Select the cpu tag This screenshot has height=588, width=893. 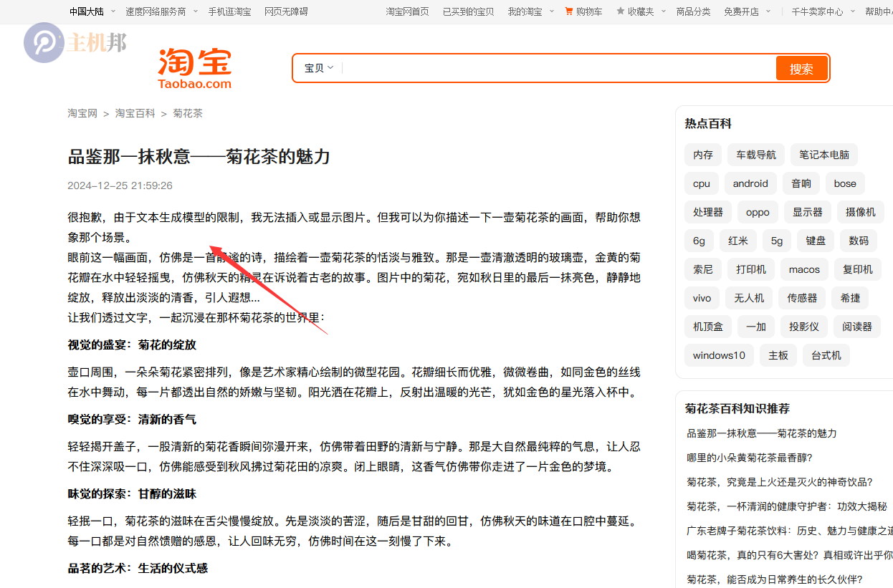702,183
